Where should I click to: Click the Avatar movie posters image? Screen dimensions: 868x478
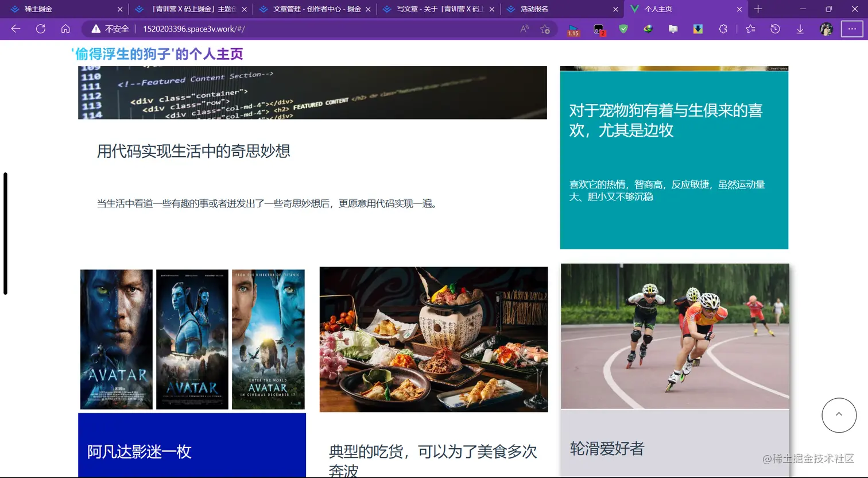click(x=192, y=340)
